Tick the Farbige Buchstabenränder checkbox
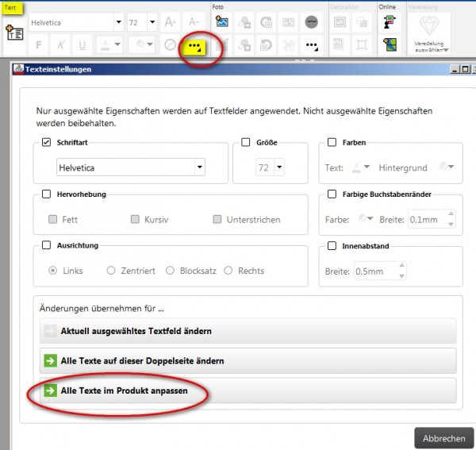This screenshot has width=476, height=450. click(x=332, y=194)
